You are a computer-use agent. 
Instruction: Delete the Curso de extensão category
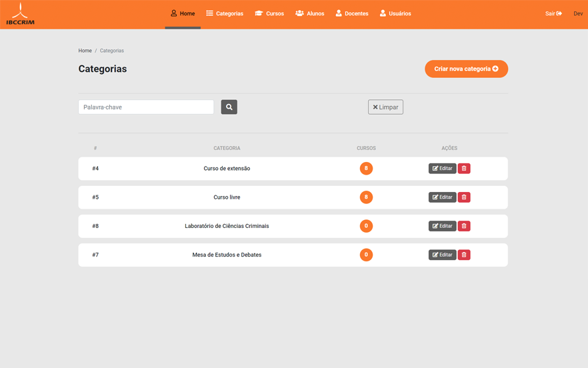tap(464, 169)
